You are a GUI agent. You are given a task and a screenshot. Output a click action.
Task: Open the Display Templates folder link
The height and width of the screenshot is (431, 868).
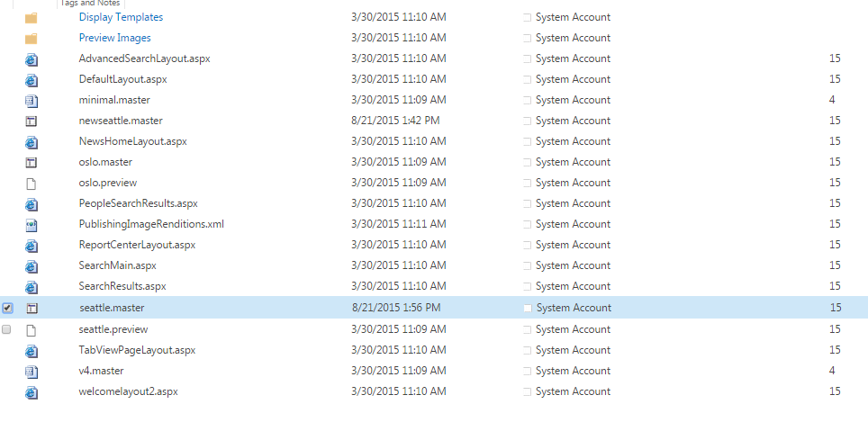[121, 17]
